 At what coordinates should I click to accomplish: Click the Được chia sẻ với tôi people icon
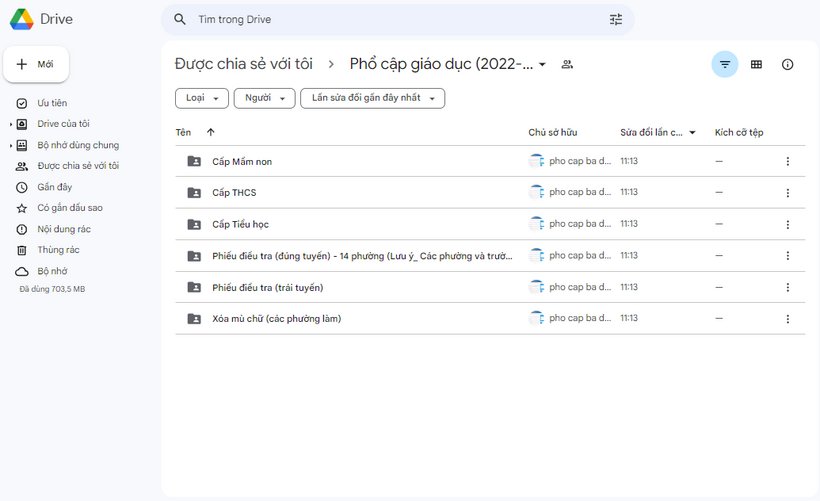21,166
